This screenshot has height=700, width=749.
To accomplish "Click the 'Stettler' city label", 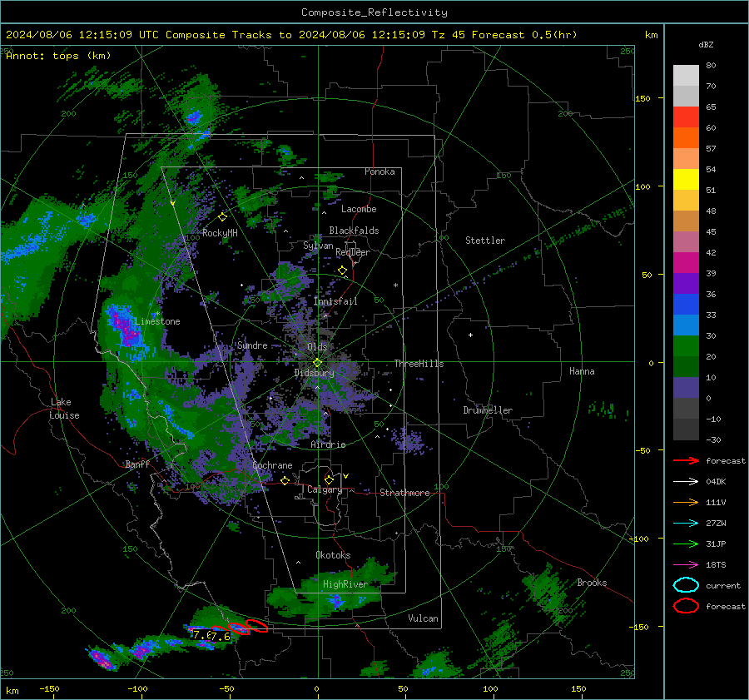I will (x=485, y=241).
